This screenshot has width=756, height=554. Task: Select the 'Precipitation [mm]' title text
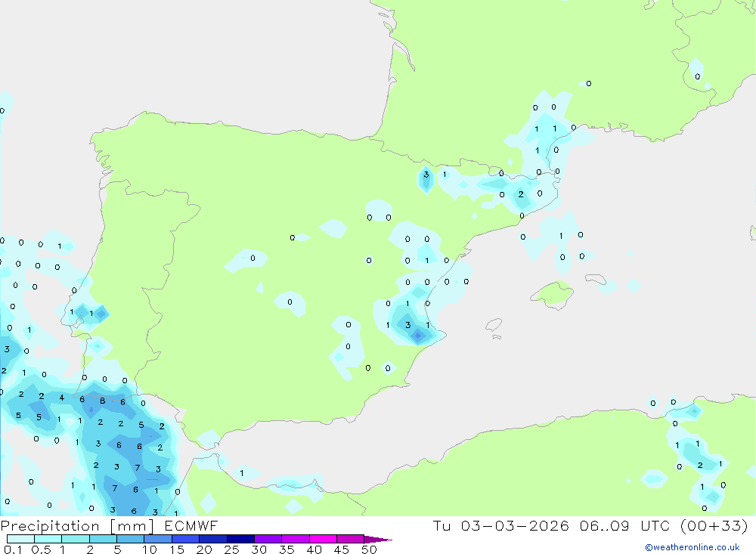(77, 526)
